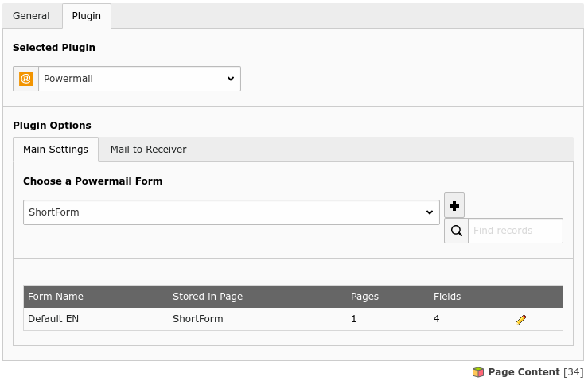Click the Fields column header
Screen dimensions: 588x385
pos(447,297)
